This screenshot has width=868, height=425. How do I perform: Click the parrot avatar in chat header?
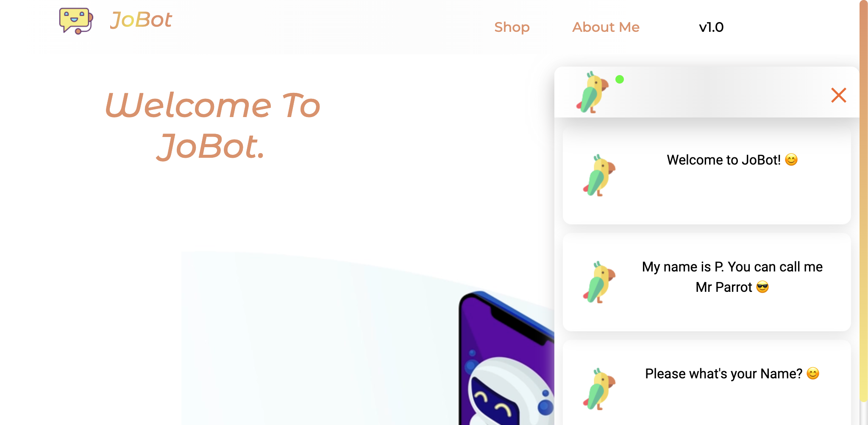tap(592, 92)
